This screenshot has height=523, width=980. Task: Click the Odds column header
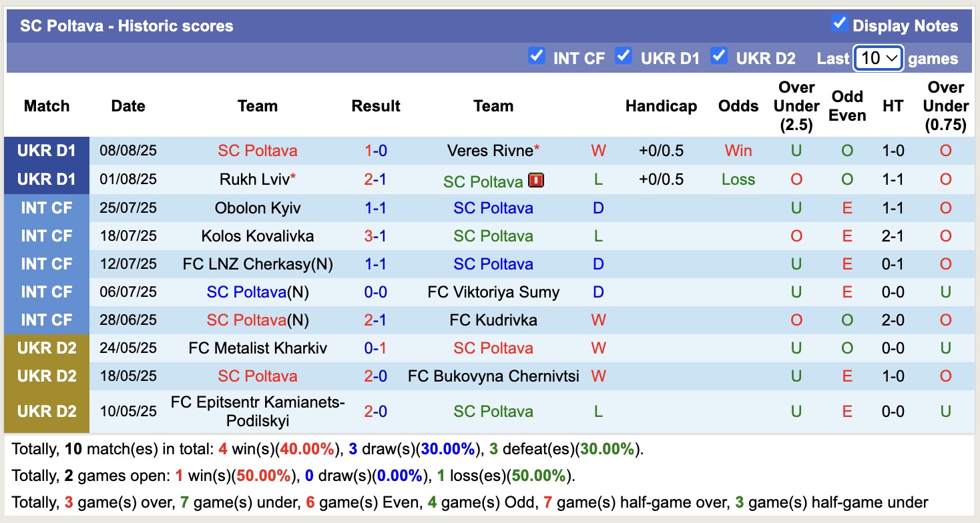[x=738, y=105]
